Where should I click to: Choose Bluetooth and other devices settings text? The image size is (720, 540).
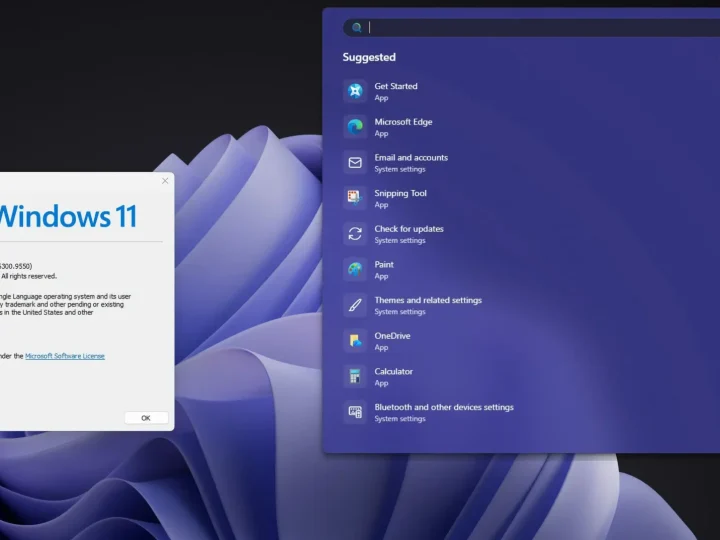(444, 407)
